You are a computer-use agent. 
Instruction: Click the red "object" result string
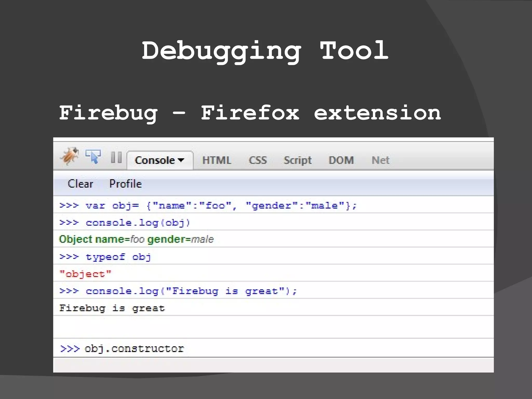click(85, 274)
